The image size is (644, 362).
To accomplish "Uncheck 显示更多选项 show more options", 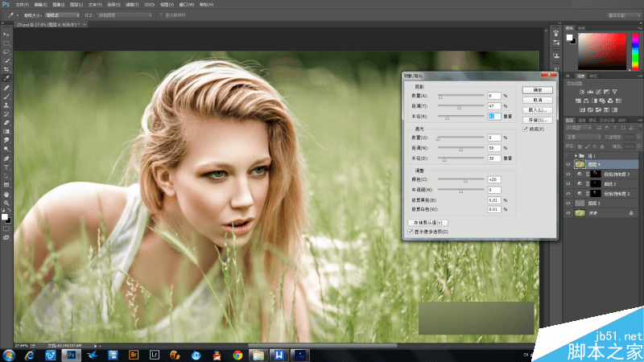I will tap(411, 232).
